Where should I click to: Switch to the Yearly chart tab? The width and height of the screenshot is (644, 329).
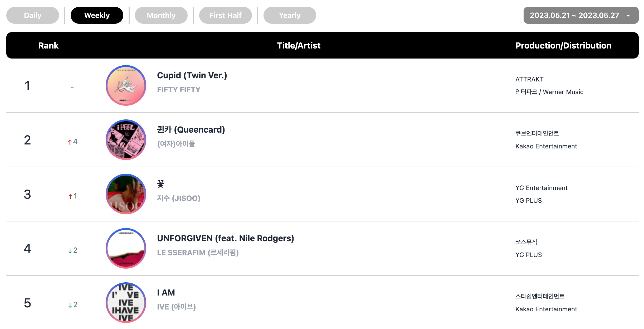(290, 15)
